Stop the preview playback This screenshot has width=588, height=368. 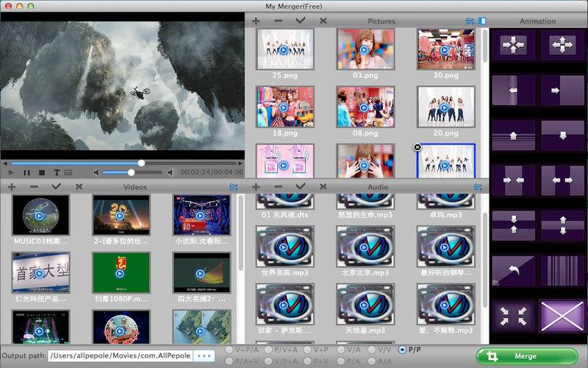click(x=42, y=173)
